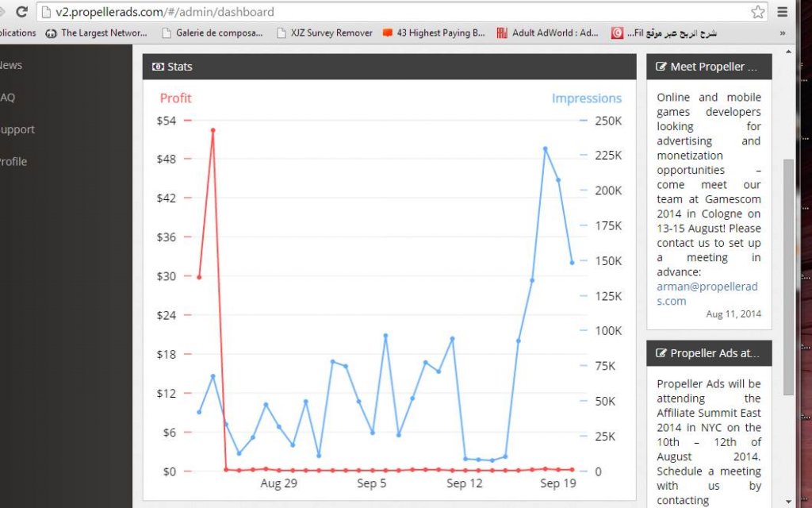Screen dimensions: 812x508
Task: Click the panda icon of Largest Network bookmark
Action: (51, 33)
